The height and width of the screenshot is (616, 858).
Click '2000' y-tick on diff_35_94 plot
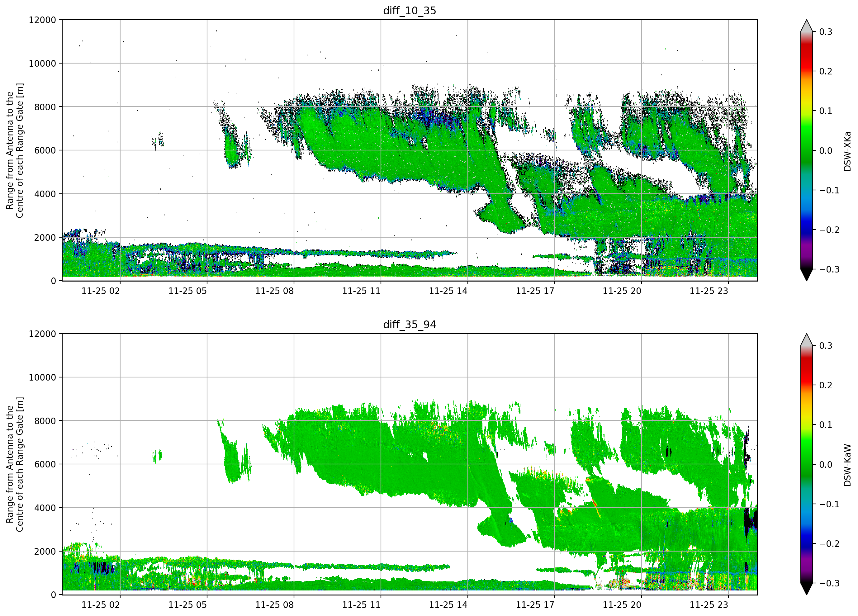coord(45,551)
